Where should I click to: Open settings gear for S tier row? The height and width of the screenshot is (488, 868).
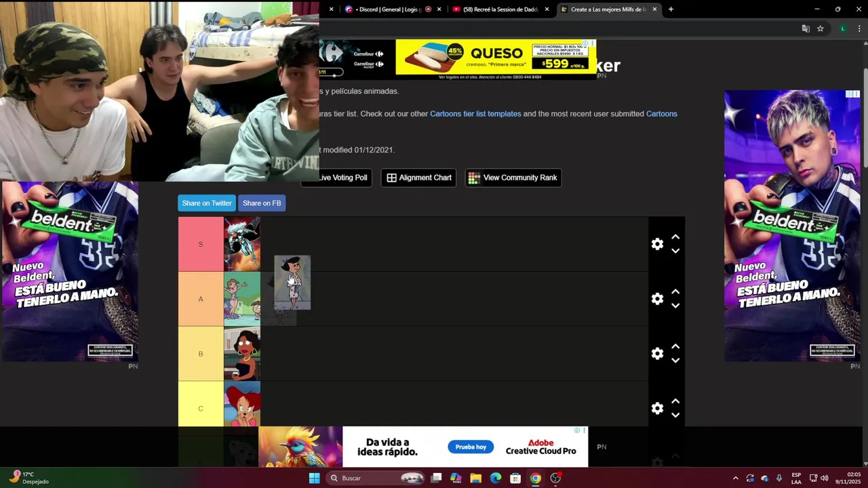coord(657,244)
